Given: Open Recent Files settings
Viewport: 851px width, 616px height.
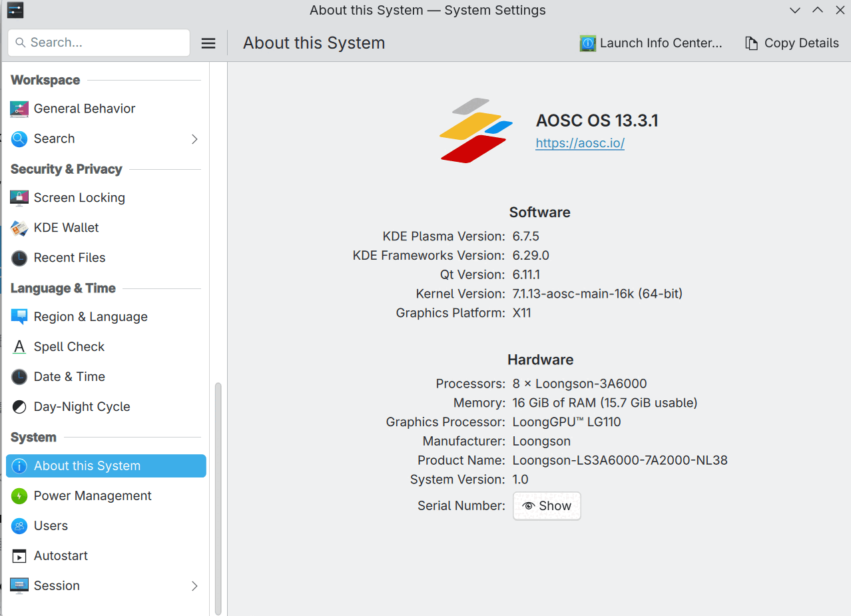Looking at the screenshot, I should [x=106, y=258].
